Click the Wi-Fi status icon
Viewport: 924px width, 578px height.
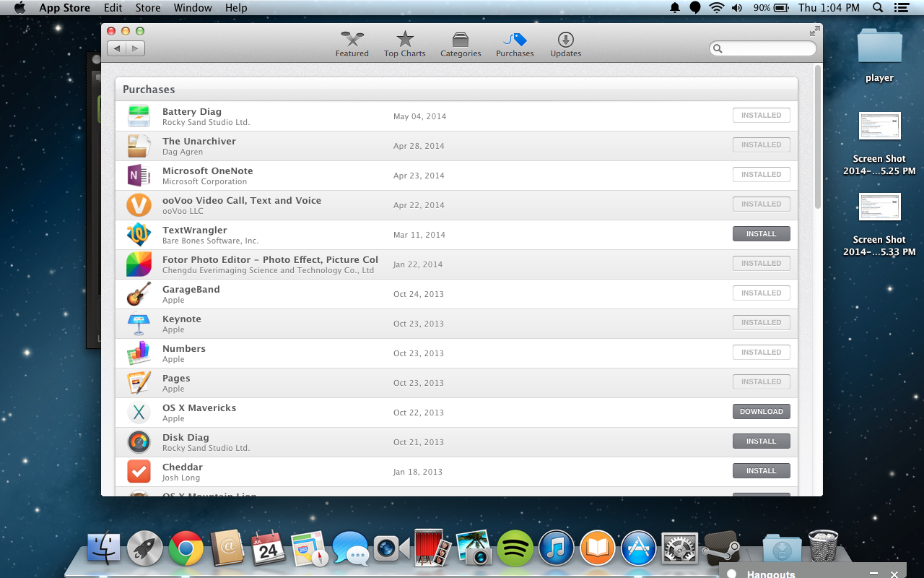(716, 8)
